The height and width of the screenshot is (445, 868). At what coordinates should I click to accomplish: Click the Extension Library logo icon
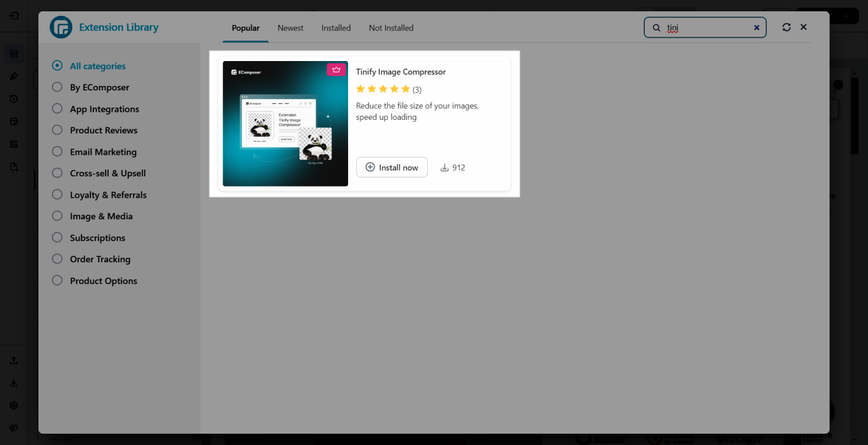[x=61, y=27]
